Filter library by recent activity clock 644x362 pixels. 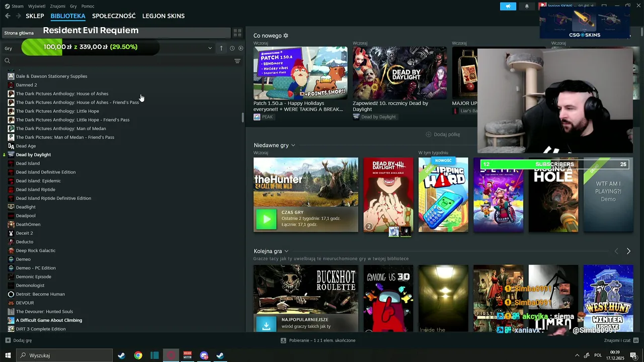[232, 48]
